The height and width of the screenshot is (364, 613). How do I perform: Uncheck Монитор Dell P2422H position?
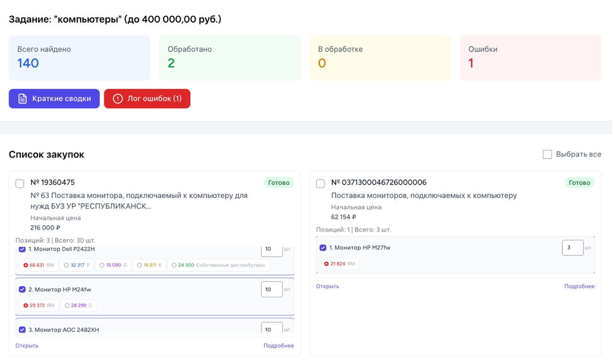[22, 249]
